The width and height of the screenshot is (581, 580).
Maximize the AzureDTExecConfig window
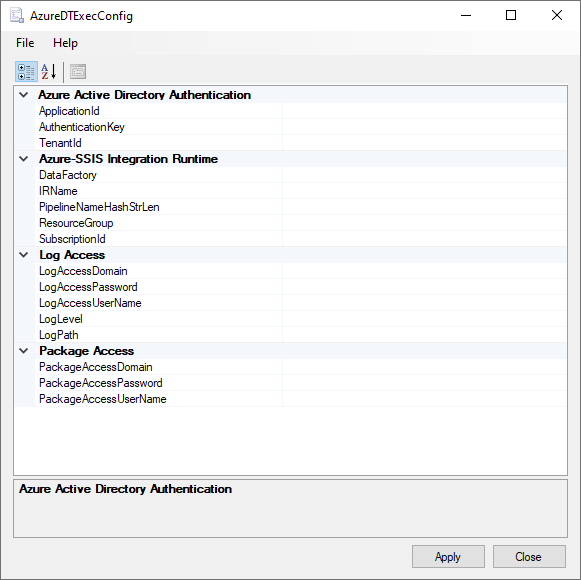(x=511, y=16)
